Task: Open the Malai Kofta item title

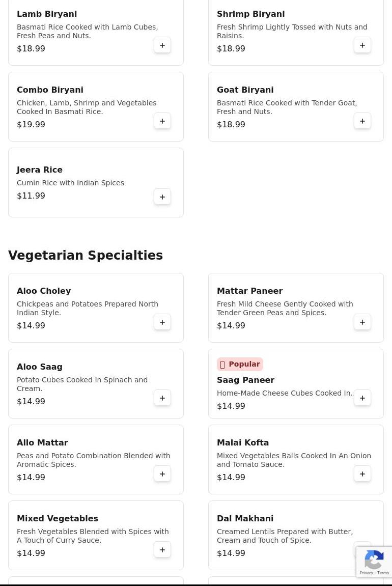Action: [243, 443]
